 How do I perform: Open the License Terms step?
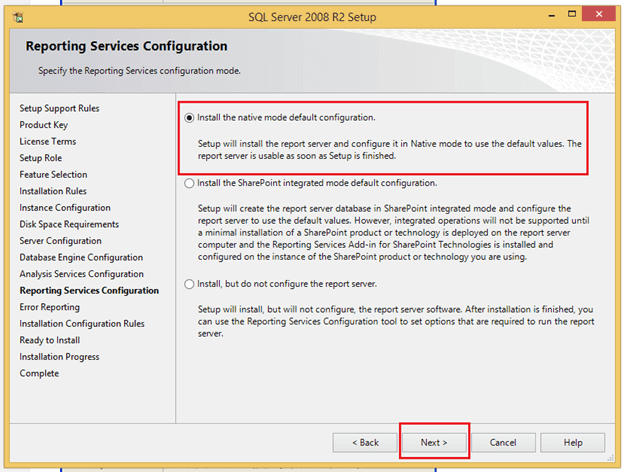pyautogui.click(x=48, y=141)
